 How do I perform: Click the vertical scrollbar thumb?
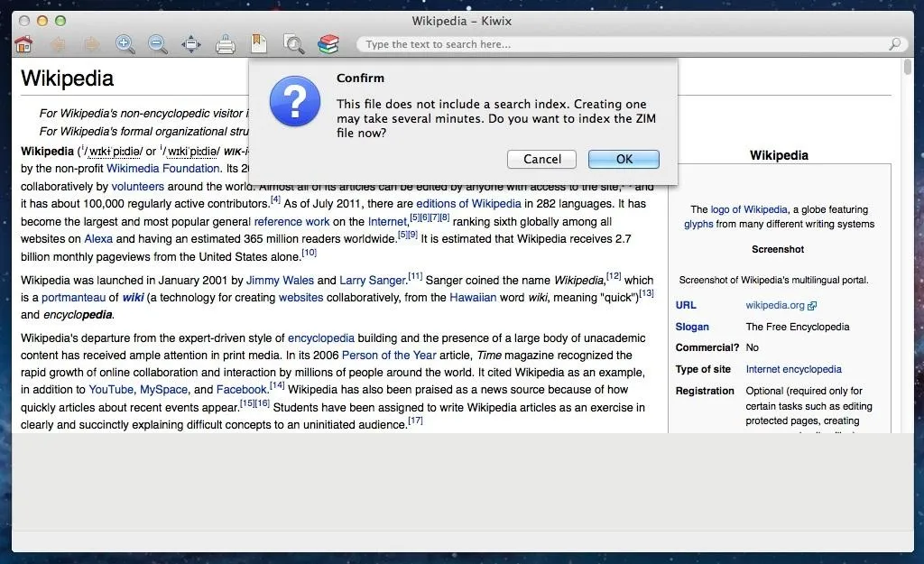(907, 67)
